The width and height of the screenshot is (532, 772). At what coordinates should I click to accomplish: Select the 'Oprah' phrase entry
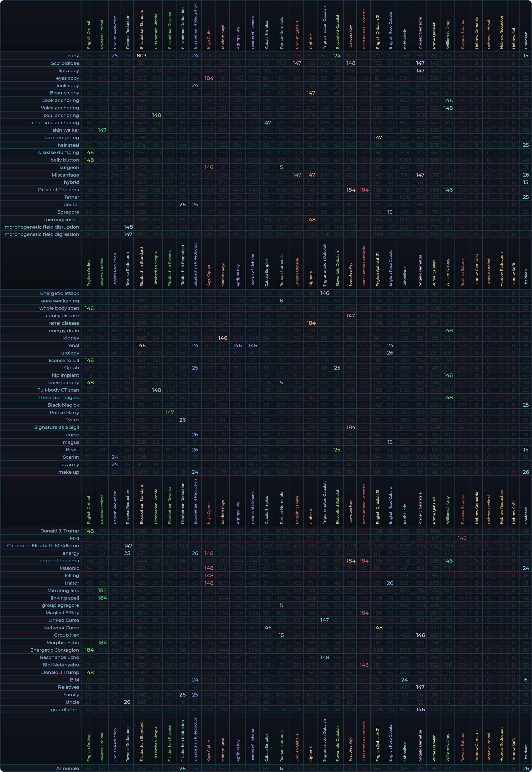[x=72, y=368]
